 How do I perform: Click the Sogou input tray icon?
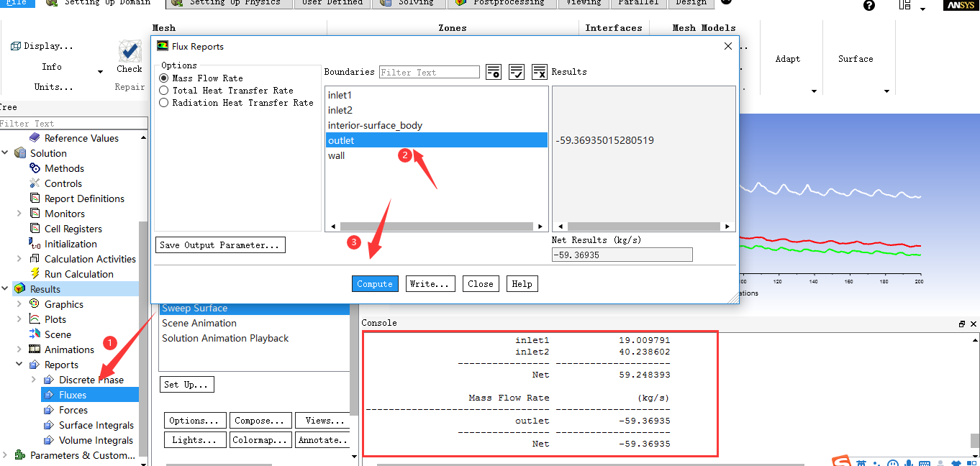coord(840,462)
